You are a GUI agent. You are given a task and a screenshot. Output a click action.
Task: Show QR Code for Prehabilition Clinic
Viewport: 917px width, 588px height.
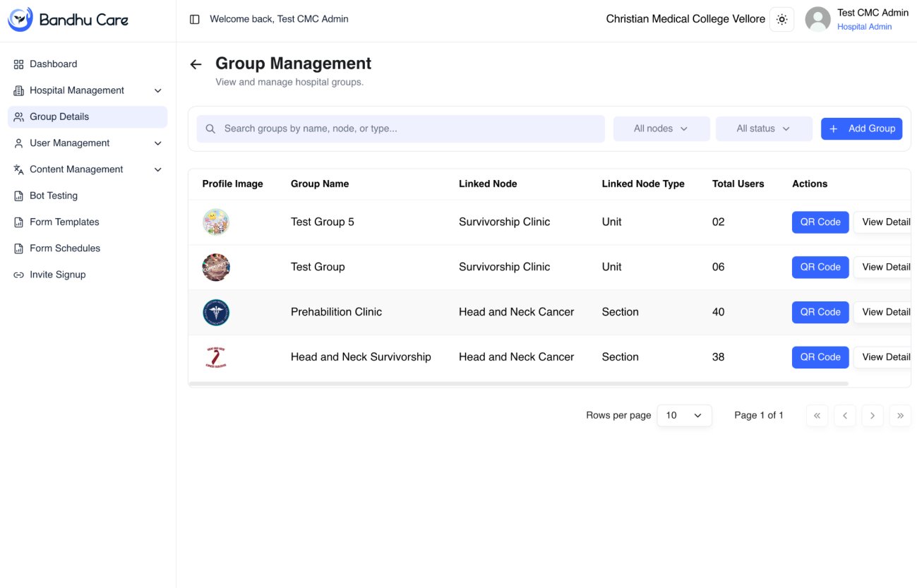coord(820,312)
